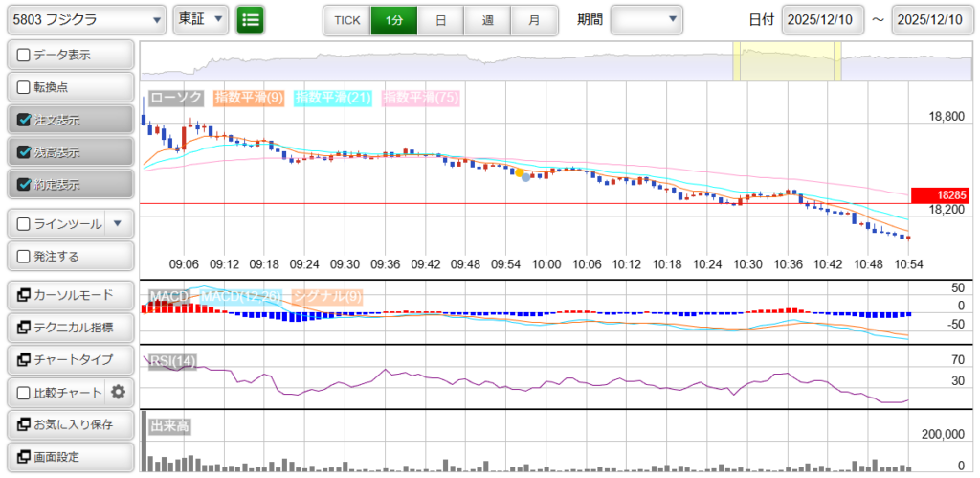Click the start date field 2025/12/10
Viewport: 980px width, 478px height.
click(822, 20)
